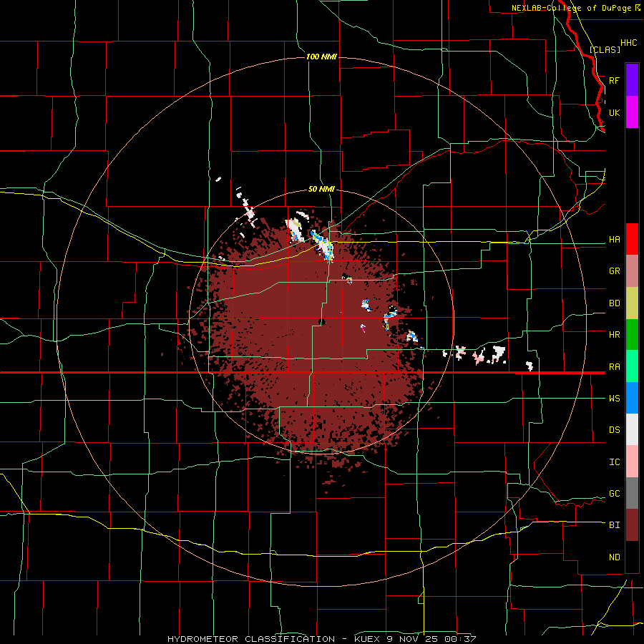Click the UK magenta legend swatch
The height and width of the screenshot is (644, 644).
pos(632,112)
